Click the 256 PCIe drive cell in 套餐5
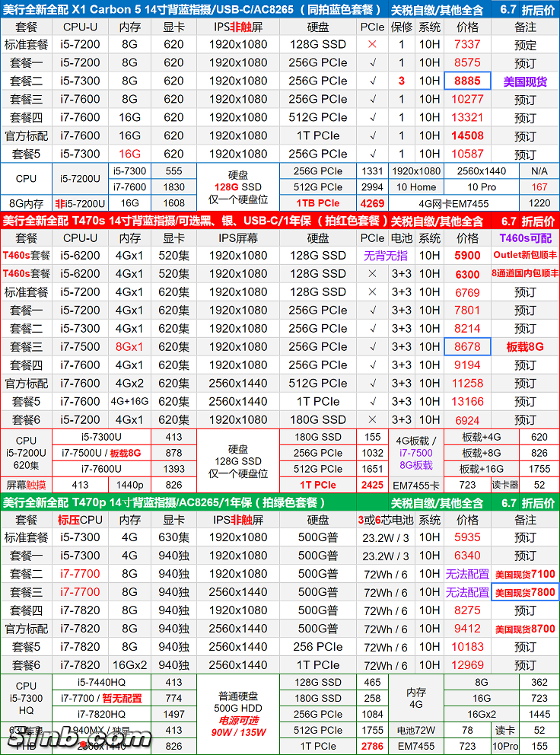Viewport: 560px width, 755px height. (318, 647)
